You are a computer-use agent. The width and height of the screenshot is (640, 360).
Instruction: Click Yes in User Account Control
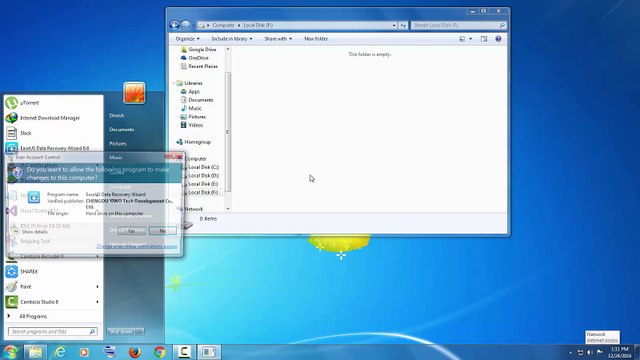[x=131, y=231]
